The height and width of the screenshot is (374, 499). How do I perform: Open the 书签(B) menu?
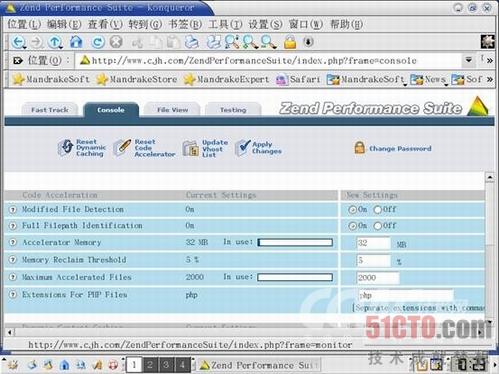point(185,24)
